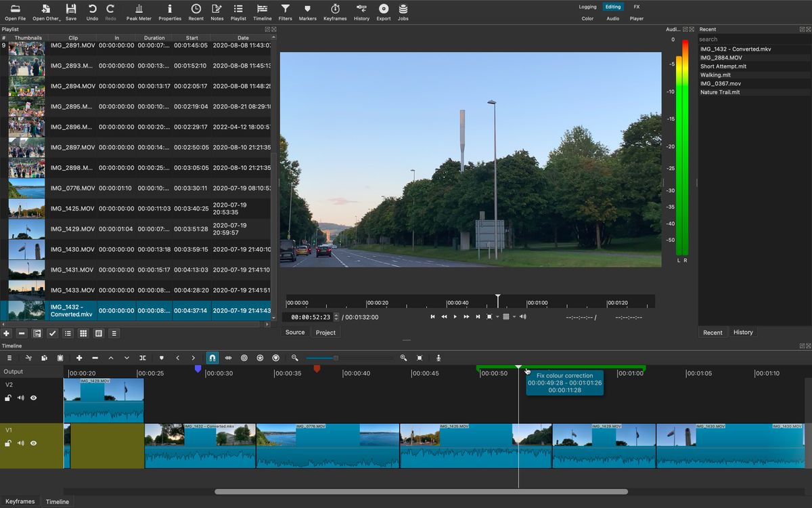Open the playlist view options menu

pyautogui.click(x=114, y=333)
